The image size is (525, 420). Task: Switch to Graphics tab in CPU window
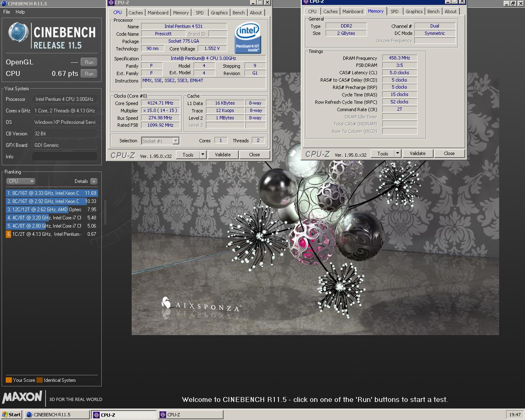point(219,13)
